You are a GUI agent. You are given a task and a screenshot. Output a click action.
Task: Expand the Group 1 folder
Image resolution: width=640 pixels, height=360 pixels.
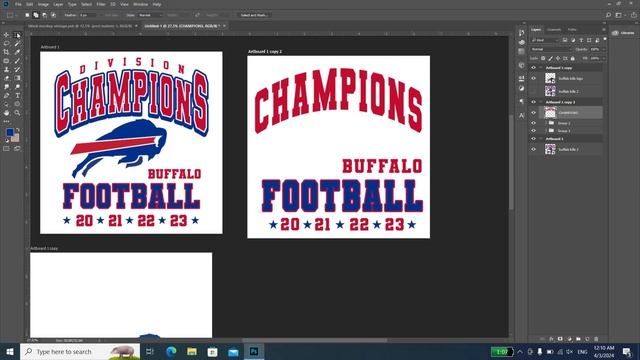[546, 131]
